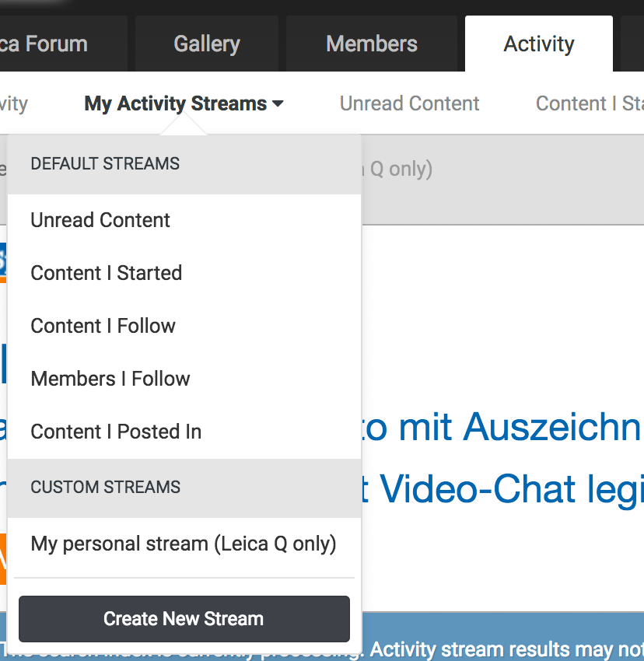Open My personal stream (Leica Q only)
Viewport: 644px width, 661px height.
coord(184,544)
